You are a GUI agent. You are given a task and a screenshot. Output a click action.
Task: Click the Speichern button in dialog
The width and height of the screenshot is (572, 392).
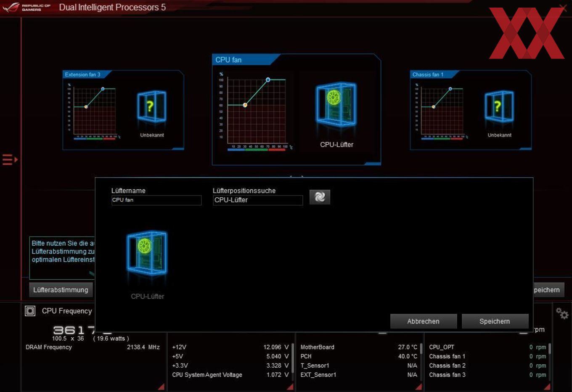pyautogui.click(x=495, y=321)
